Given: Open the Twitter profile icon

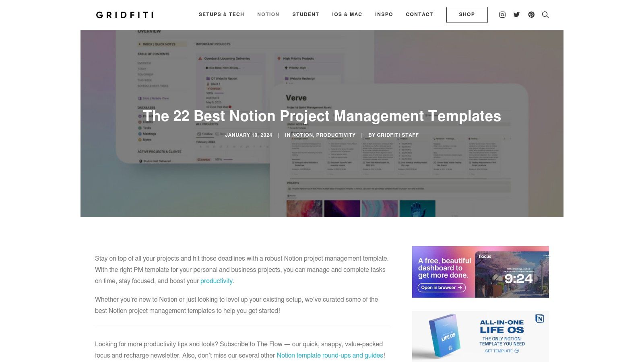Looking at the screenshot, I should pos(517,14).
